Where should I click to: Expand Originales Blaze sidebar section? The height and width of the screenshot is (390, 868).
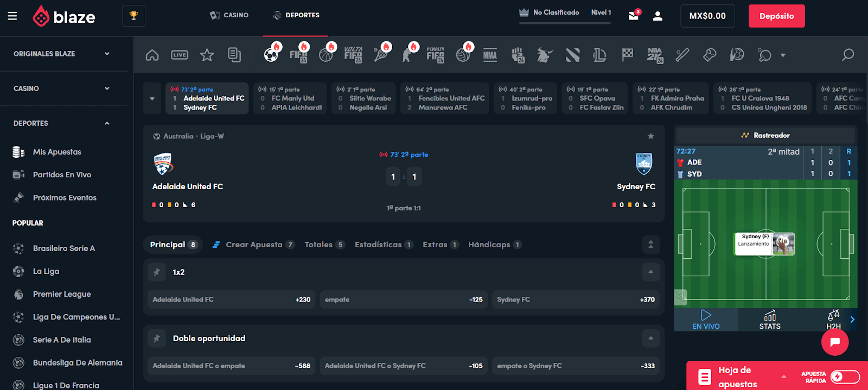click(x=62, y=54)
